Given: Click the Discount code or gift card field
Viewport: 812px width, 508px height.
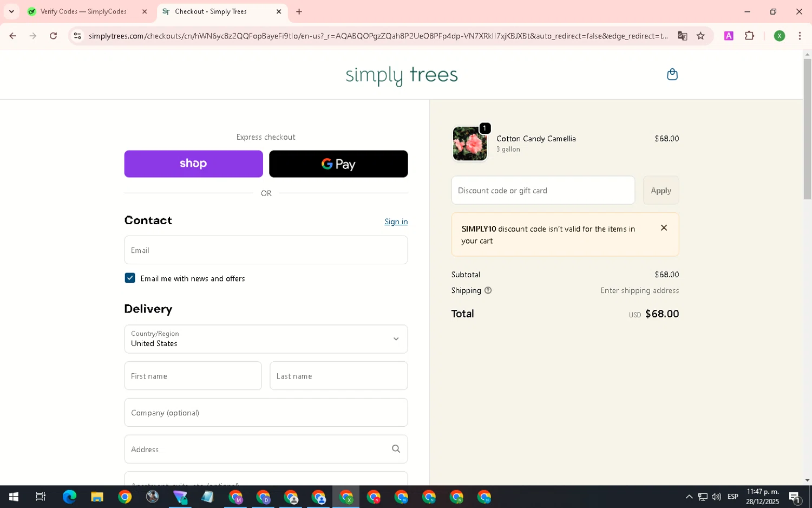Looking at the screenshot, I should tap(543, 190).
